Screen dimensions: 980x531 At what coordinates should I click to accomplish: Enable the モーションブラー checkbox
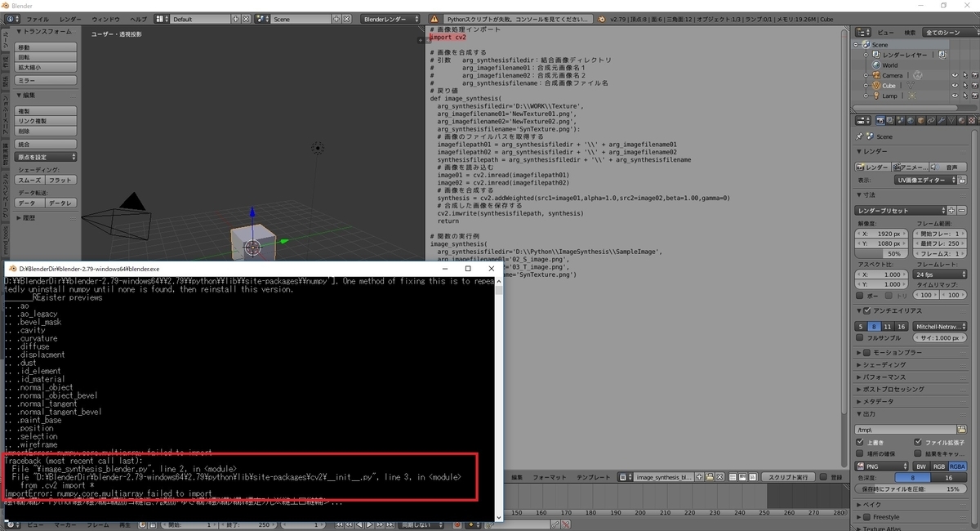867,353
